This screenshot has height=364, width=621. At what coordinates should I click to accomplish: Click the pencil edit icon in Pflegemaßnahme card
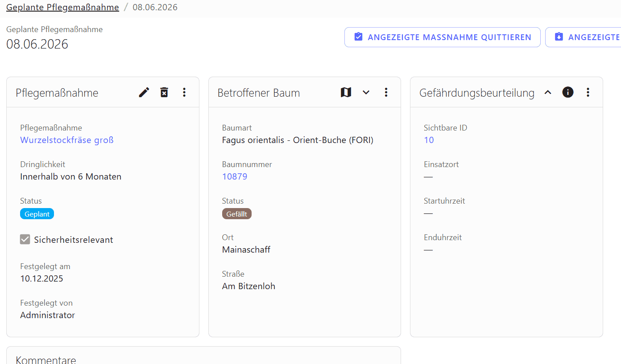click(144, 92)
